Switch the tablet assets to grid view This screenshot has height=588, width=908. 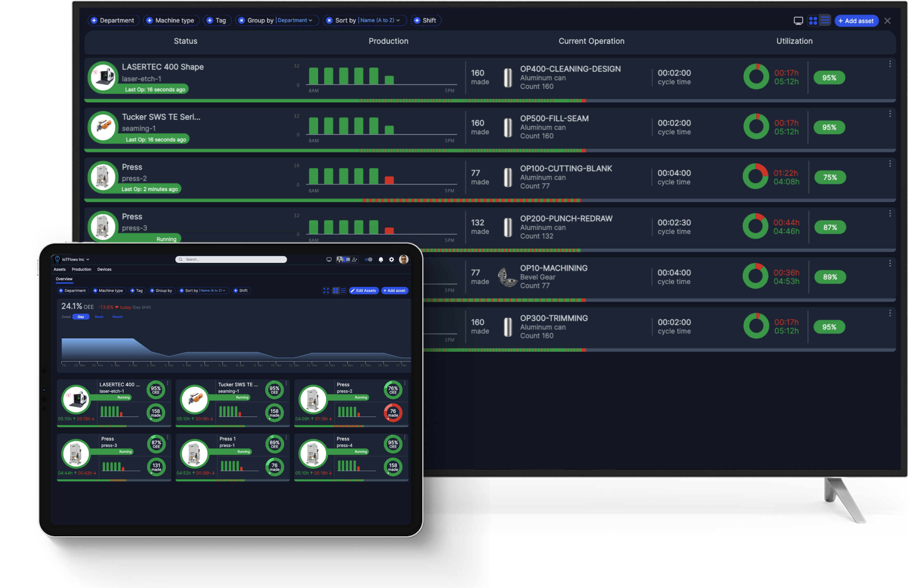coord(336,290)
